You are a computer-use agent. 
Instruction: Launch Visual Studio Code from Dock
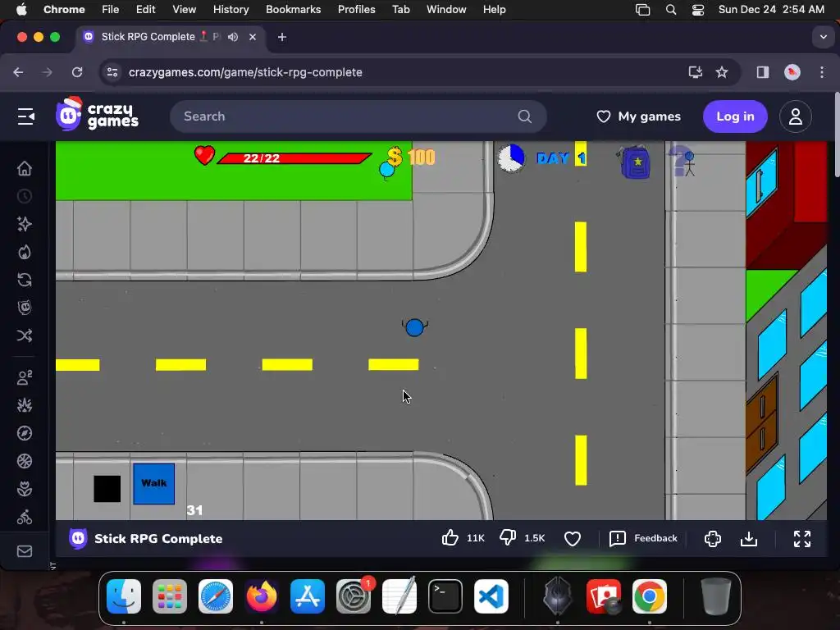click(491, 596)
